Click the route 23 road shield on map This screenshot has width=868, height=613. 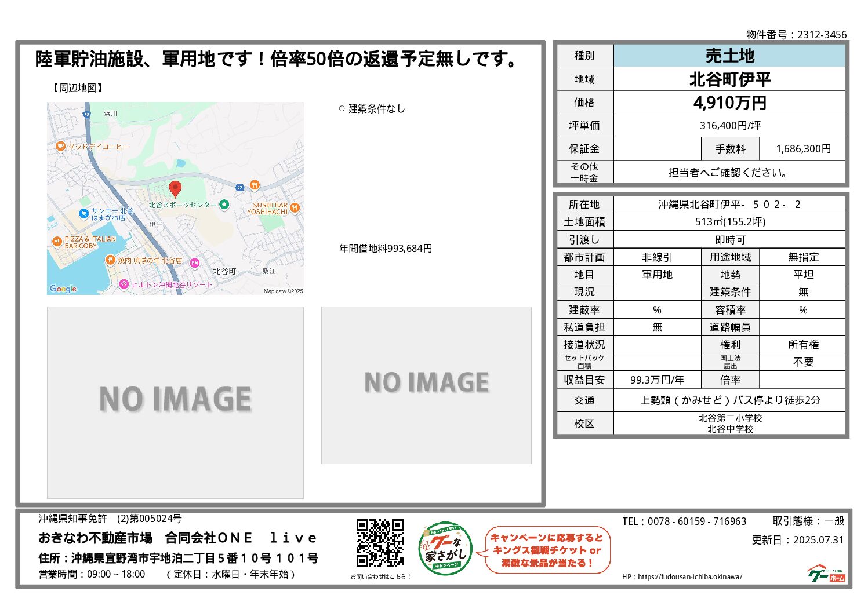[239, 187]
